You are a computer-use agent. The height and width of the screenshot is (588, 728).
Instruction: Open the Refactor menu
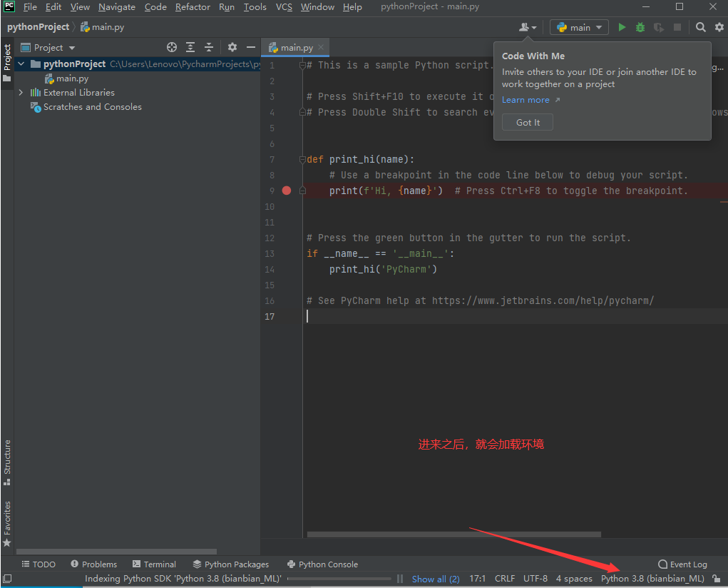point(193,6)
